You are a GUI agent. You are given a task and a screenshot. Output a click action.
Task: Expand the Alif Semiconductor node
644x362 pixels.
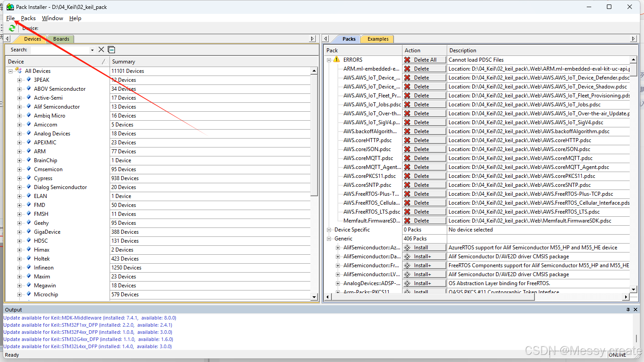(19, 107)
